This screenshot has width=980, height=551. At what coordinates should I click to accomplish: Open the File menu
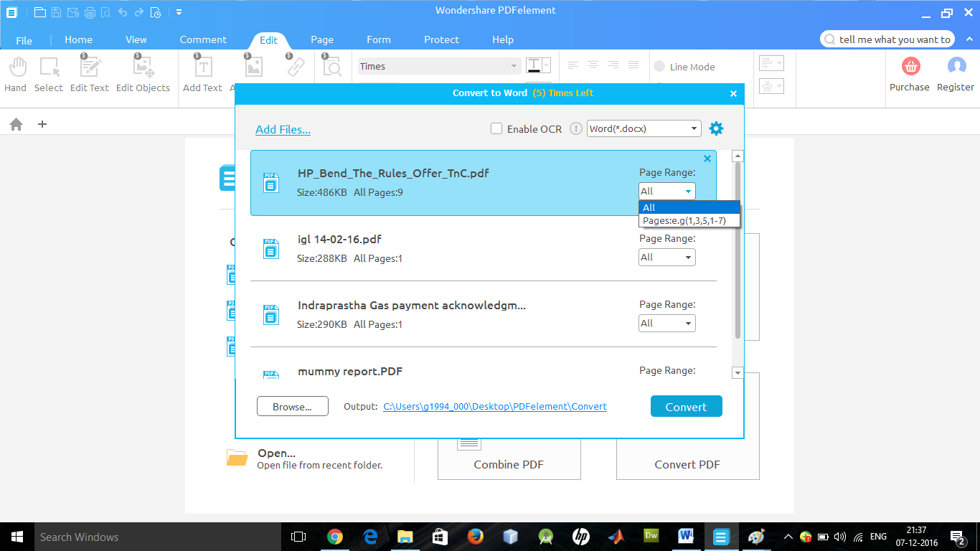[24, 40]
